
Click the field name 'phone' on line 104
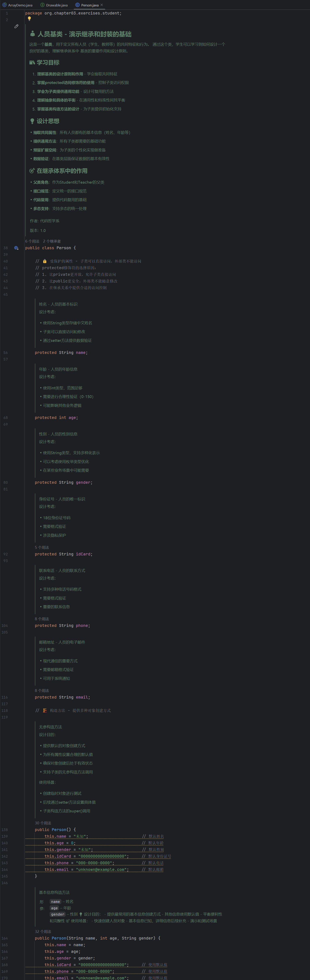[x=82, y=626]
